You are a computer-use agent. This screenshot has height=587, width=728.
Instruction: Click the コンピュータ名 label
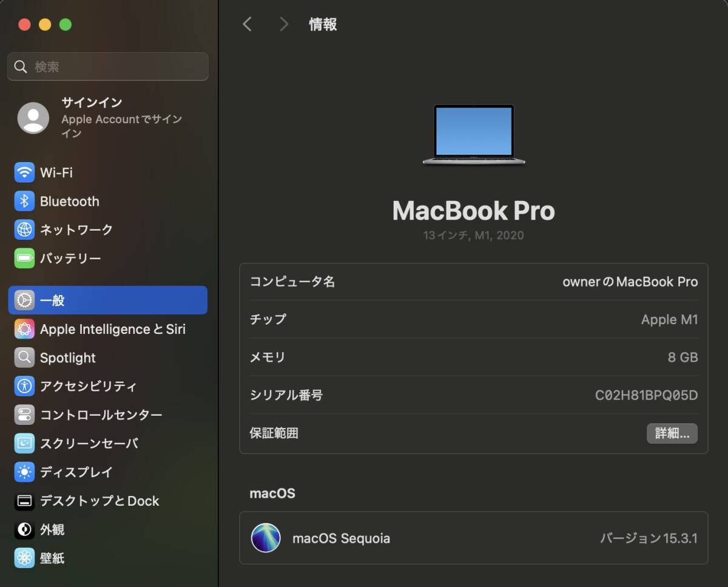(x=292, y=282)
